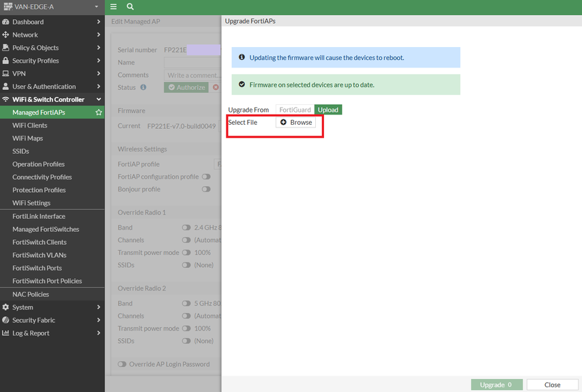Click the Close button
Viewport: 582px width, 392px height.
pos(552,385)
